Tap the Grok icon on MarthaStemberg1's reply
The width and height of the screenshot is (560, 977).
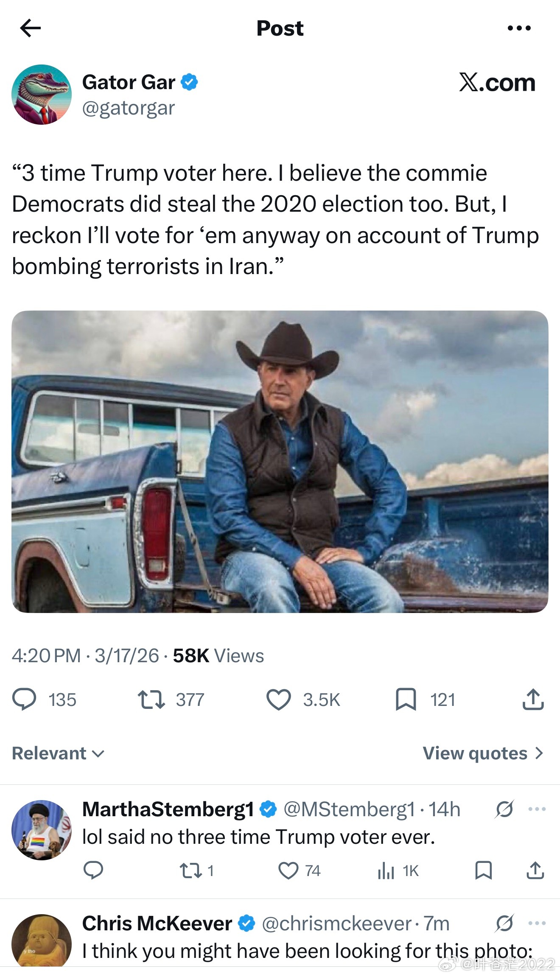click(x=504, y=809)
